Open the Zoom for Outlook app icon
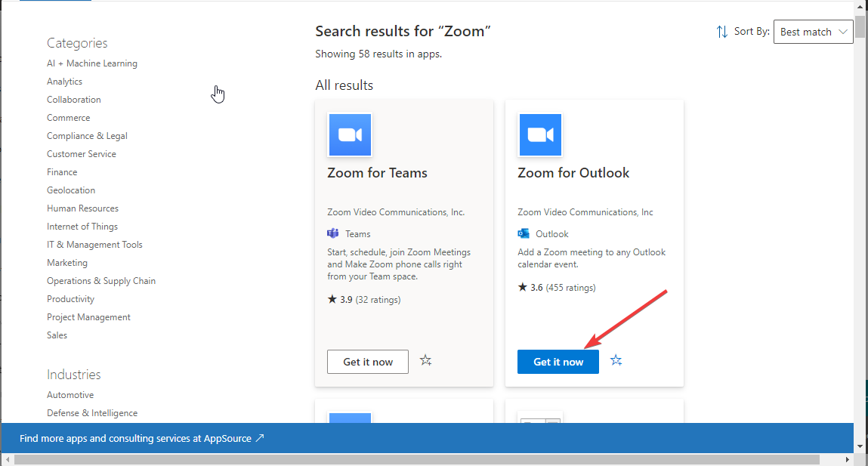This screenshot has height=466, width=868. coord(540,134)
